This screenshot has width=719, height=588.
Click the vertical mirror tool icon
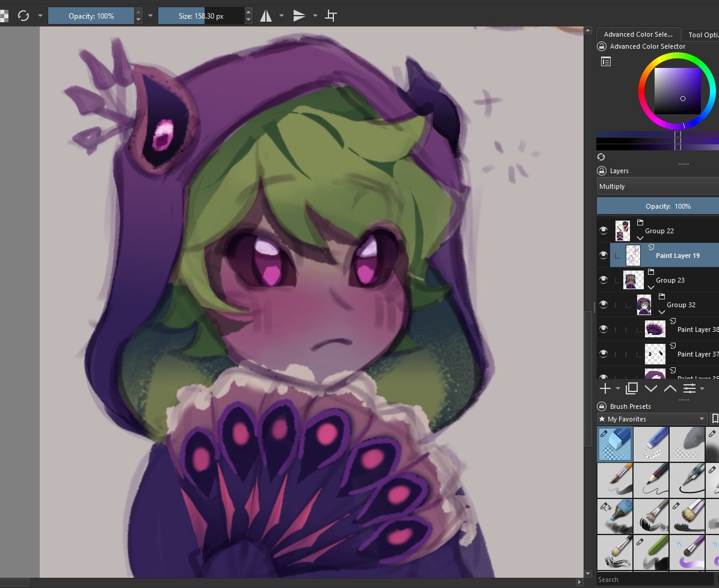[x=299, y=16]
